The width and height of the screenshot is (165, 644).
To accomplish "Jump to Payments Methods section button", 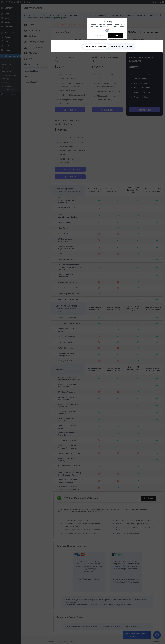I will pyautogui.click(x=150, y=32).
